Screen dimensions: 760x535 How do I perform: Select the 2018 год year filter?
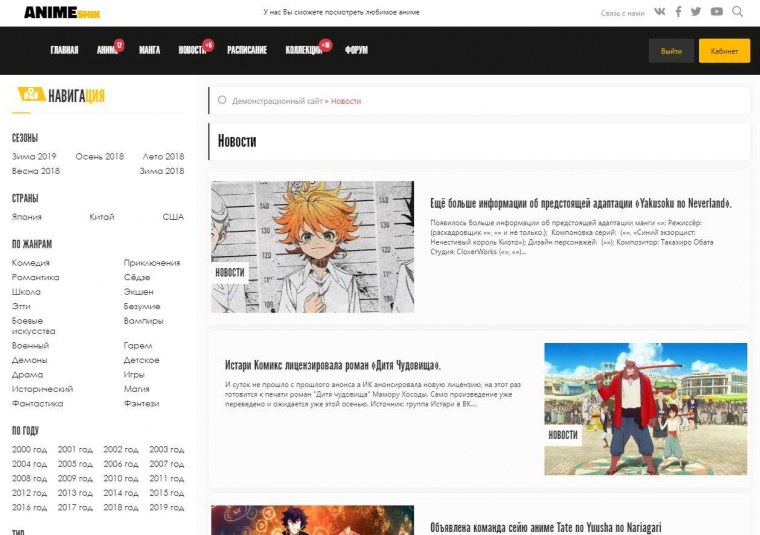pyautogui.click(x=120, y=507)
